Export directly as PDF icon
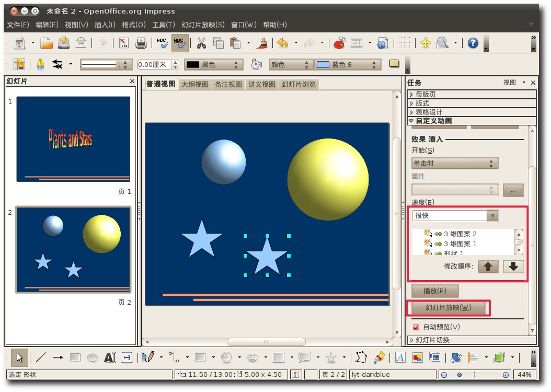Viewport: 551px width, 392px height. (124, 43)
